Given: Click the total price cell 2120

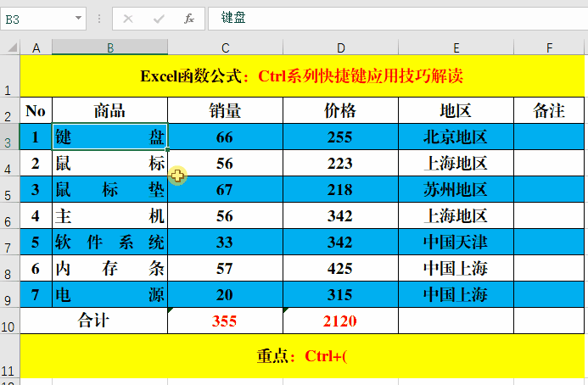Looking at the screenshot, I should pos(340,321).
